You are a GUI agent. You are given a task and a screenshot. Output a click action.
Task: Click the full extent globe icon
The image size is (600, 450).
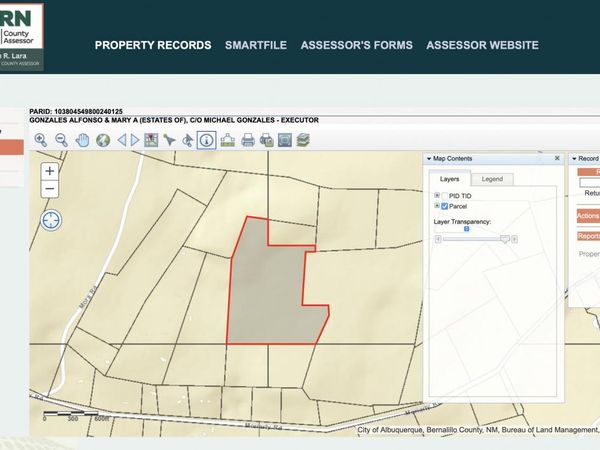(102, 140)
